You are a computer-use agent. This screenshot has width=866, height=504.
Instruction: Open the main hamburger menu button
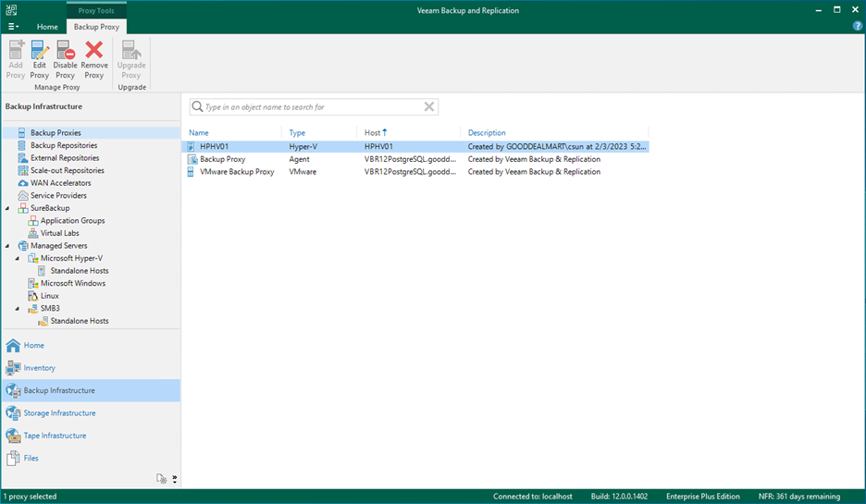[x=13, y=27]
